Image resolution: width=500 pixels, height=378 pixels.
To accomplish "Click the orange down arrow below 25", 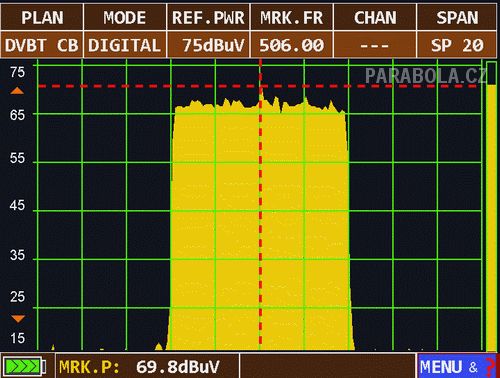I will (18, 319).
